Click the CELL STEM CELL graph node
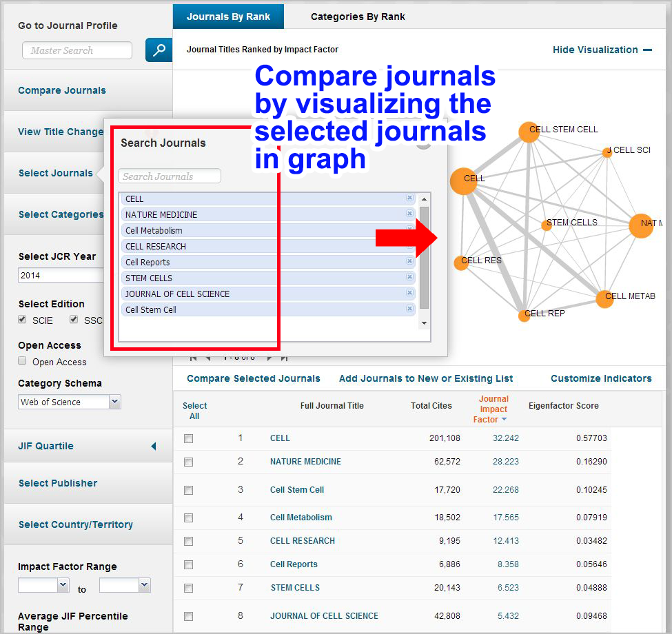Viewport: 672px width, 634px height. pyautogui.click(x=529, y=132)
